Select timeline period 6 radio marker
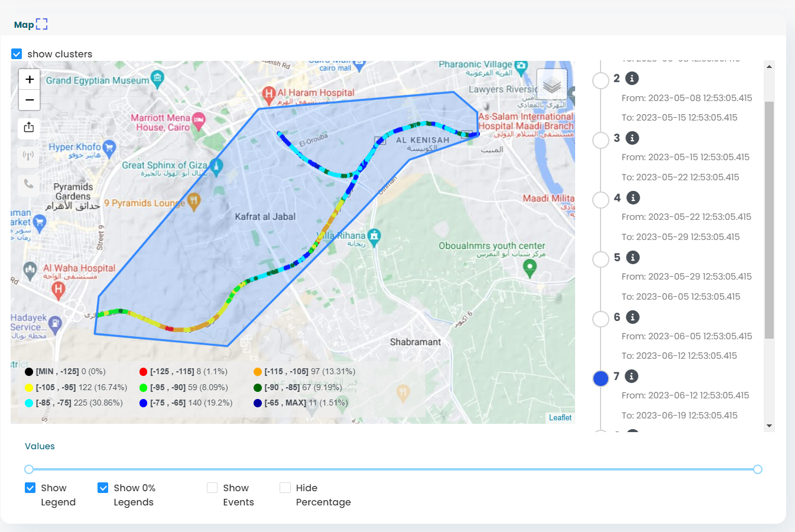Viewport: 795px width, 532px height. 601,319
